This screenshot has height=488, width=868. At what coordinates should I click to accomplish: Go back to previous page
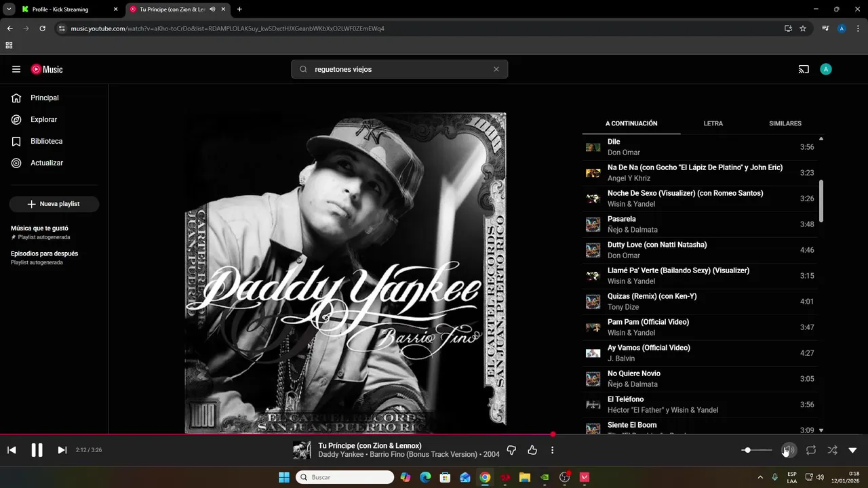[x=9, y=28]
